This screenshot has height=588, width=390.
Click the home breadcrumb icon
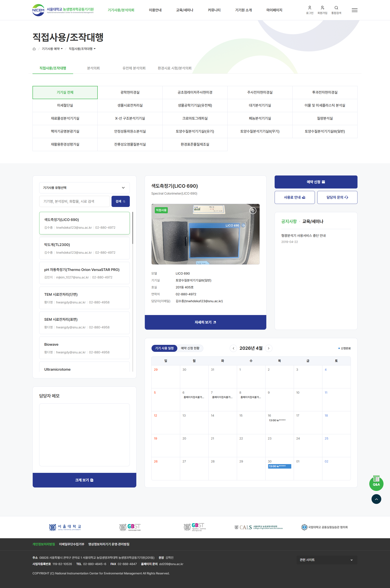[34, 49]
